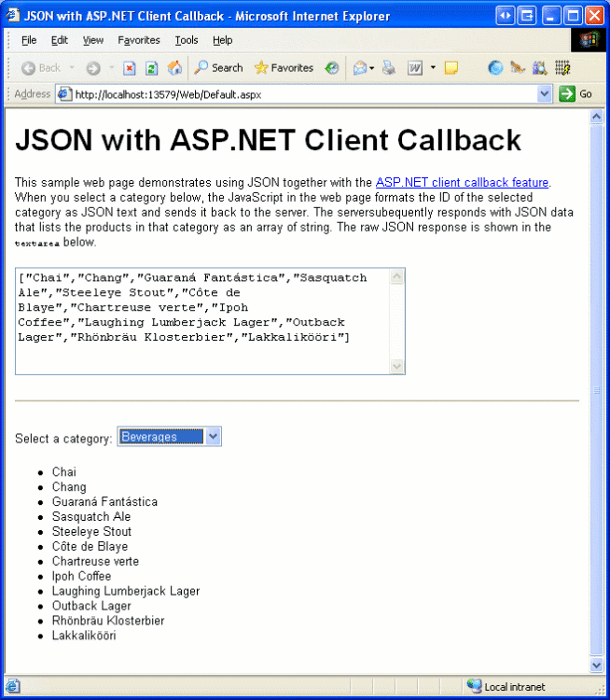Click the Sasquatch Ale list item

(91, 516)
